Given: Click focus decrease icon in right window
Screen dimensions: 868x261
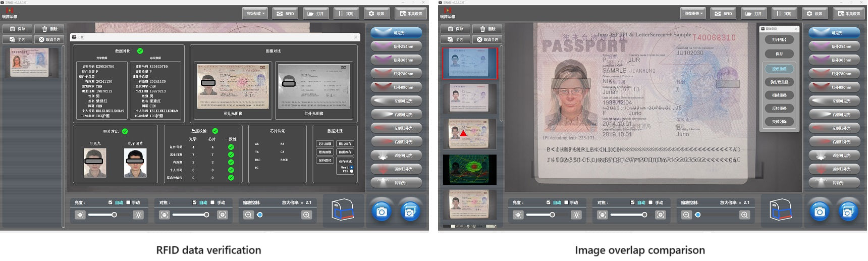Looking at the screenshot, I should (602, 215).
